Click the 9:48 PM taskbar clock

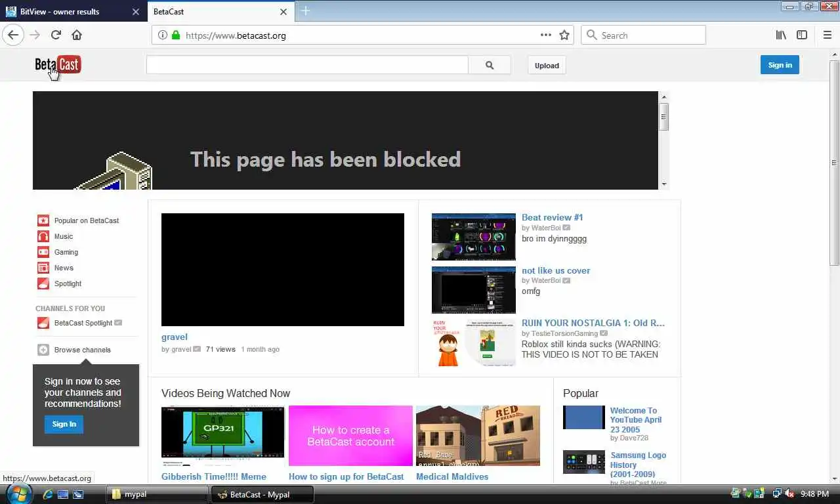(x=815, y=494)
